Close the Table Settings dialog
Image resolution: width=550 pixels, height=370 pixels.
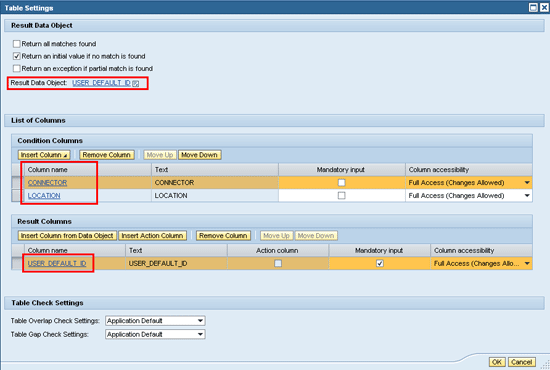544,7
